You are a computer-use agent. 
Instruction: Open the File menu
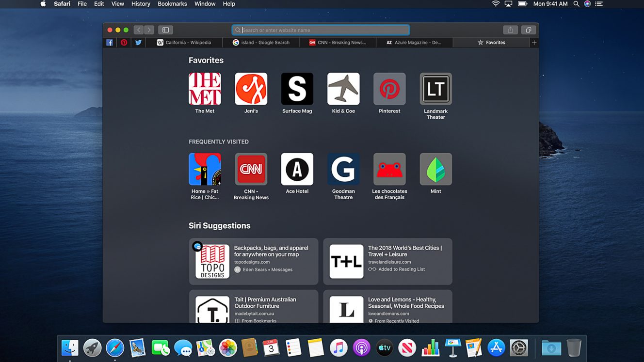pos(82,4)
